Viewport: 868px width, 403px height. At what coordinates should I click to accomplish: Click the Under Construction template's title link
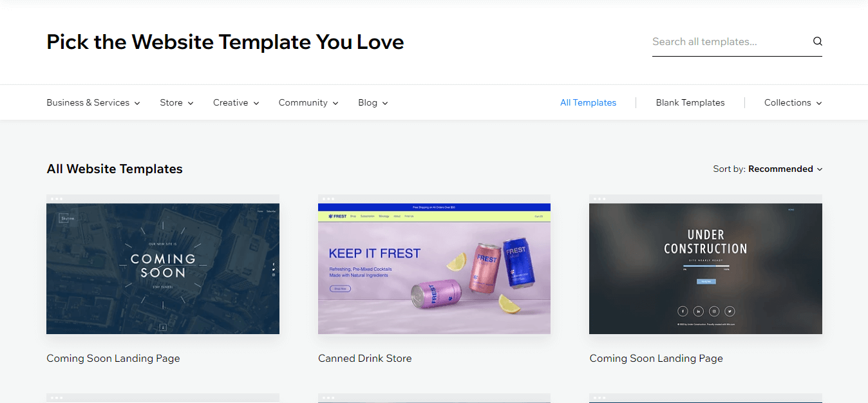[656, 359]
